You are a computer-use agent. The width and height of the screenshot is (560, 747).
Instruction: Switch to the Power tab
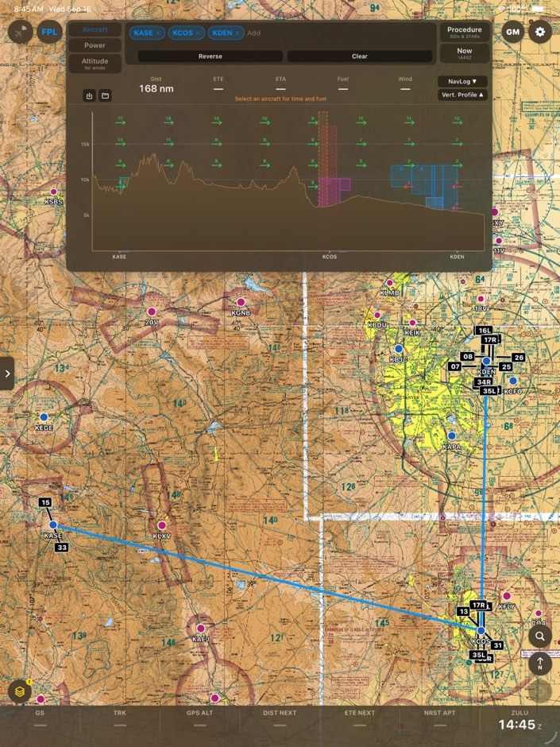(x=95, y=45)
